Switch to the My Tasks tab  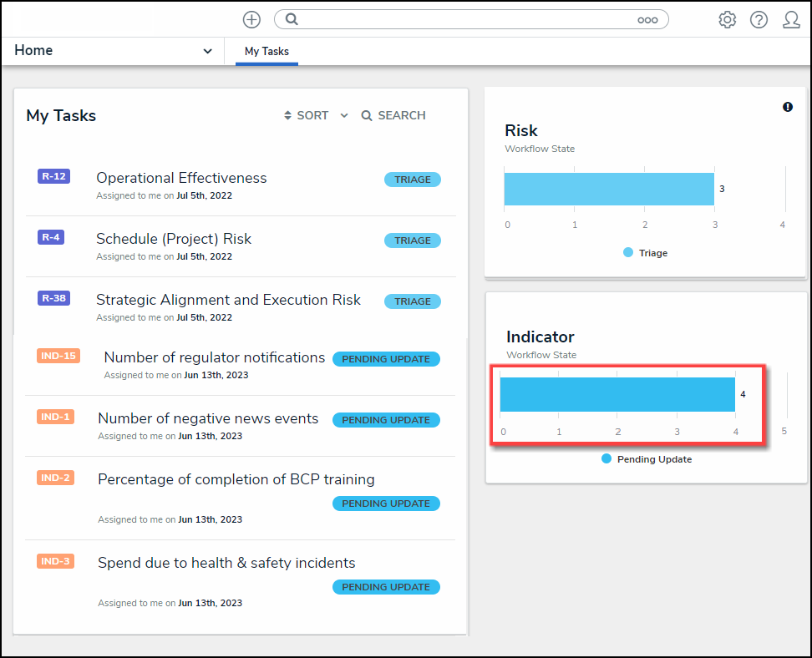(x=266, y=51)
